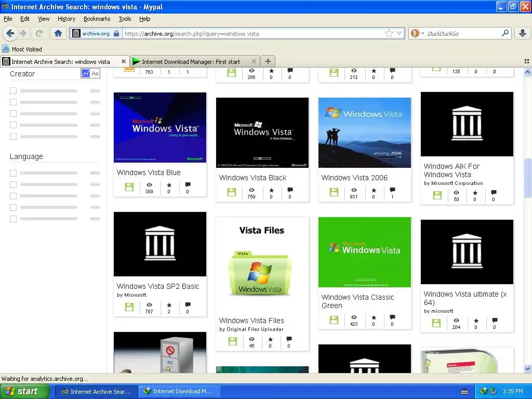Click software disk icon on Windows Vista Blue
The image size is (532, 399).
point(129,187)
